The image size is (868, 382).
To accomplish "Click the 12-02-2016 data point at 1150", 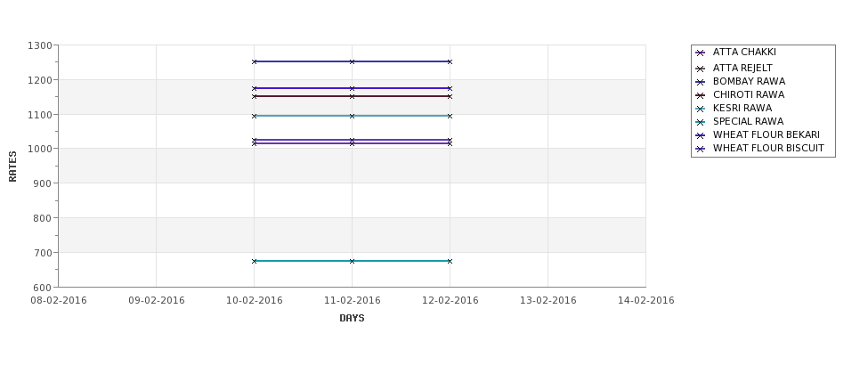I will 450,96.
